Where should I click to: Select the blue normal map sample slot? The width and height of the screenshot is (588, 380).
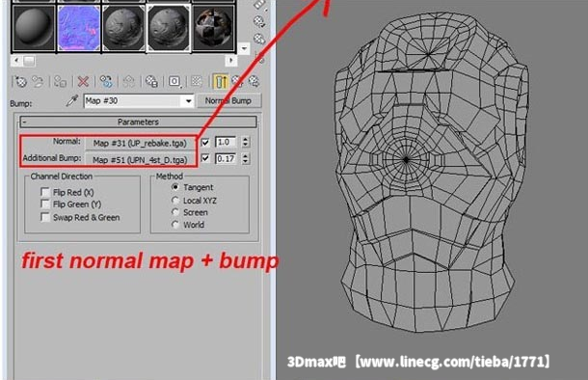pyautogui.click(x=79, y=28)
